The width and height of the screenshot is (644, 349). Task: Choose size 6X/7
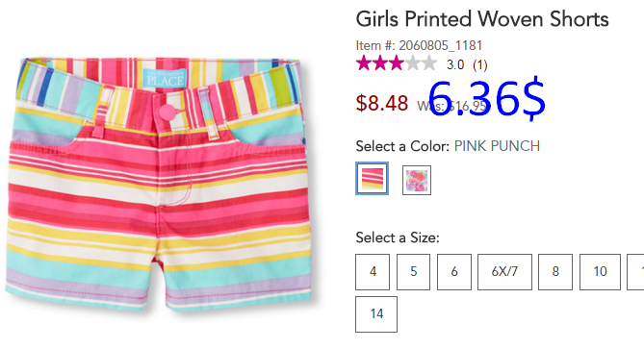[504, 272]
